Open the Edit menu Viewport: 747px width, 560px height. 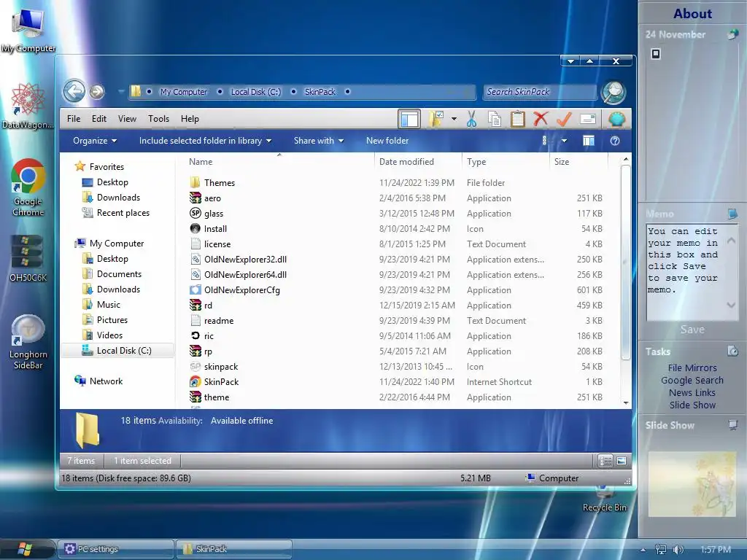pos(99,119)
